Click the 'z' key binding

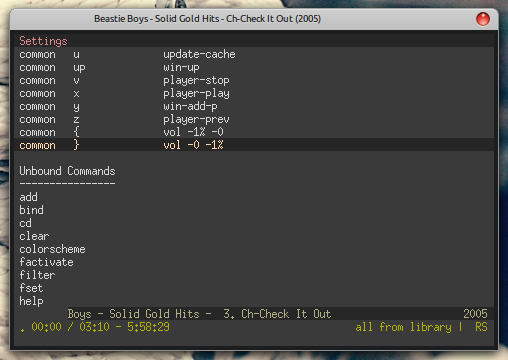point(76,120)
